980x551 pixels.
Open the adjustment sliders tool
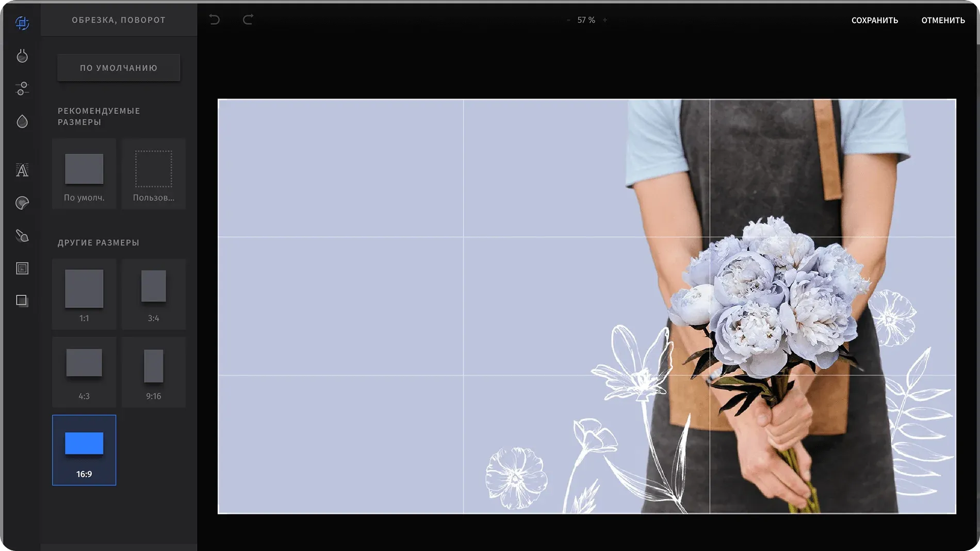coord(22,89)
